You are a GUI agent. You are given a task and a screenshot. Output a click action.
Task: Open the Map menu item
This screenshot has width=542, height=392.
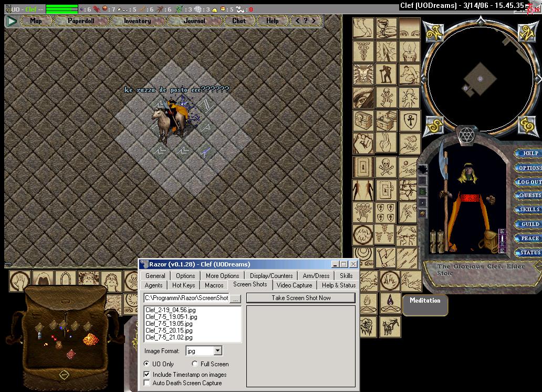click(x=36, y=21)
